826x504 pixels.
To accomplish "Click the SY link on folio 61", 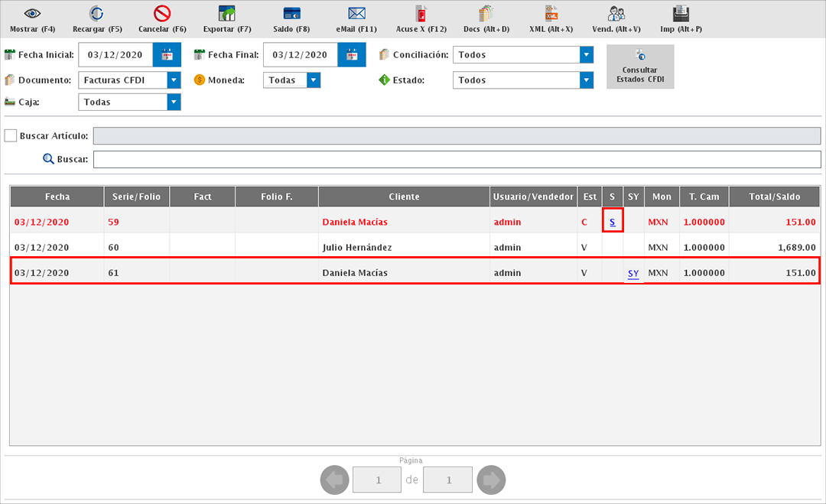I will coord(633,273).
